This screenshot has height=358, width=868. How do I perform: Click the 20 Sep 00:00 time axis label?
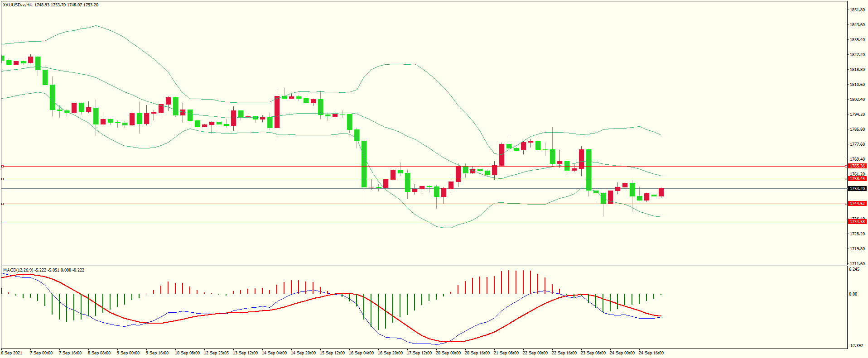point(448,353)
